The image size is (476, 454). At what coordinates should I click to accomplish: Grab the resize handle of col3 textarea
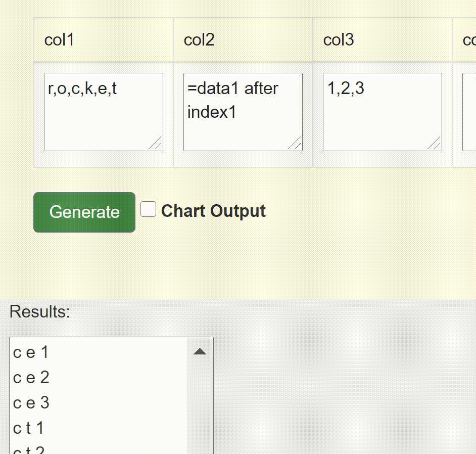[x=435, y=144]
